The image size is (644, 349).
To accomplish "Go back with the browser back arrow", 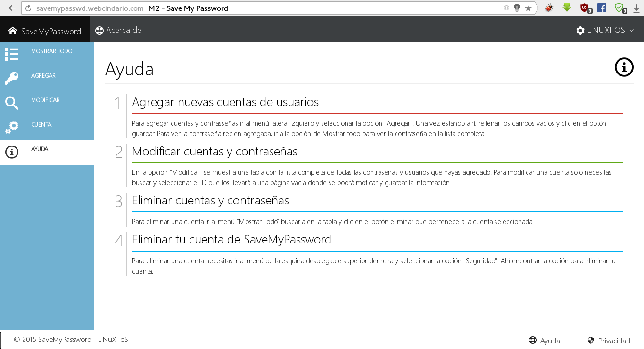I will click(x=11, y=8).
